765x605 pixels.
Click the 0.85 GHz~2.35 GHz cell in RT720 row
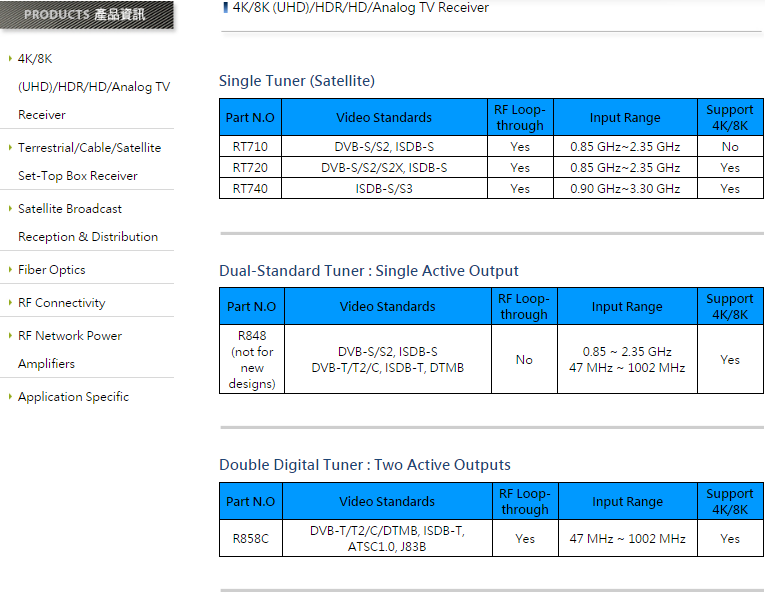tap(625, 167)
